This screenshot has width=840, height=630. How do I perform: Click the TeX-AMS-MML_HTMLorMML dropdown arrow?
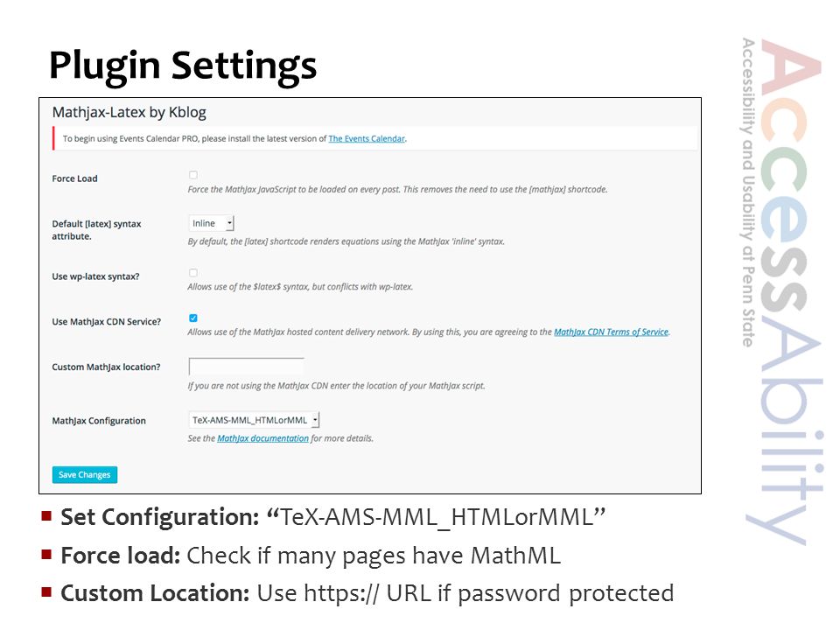pos(316,420)
